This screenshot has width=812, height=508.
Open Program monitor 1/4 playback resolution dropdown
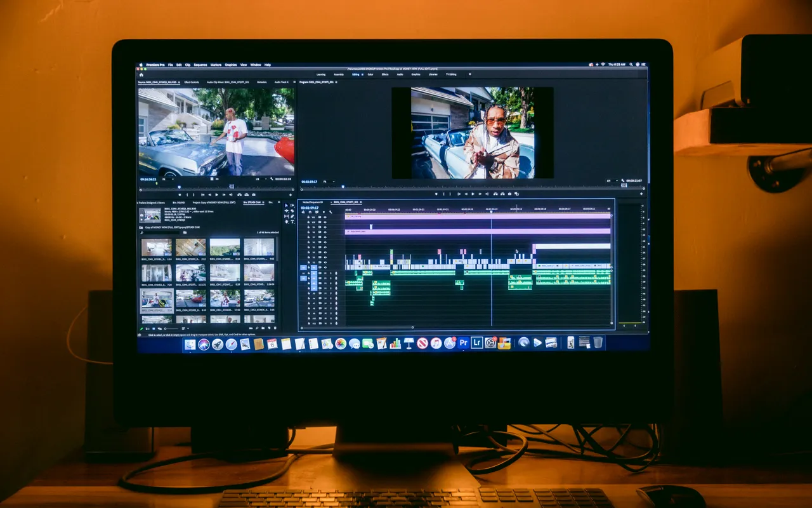612,180
